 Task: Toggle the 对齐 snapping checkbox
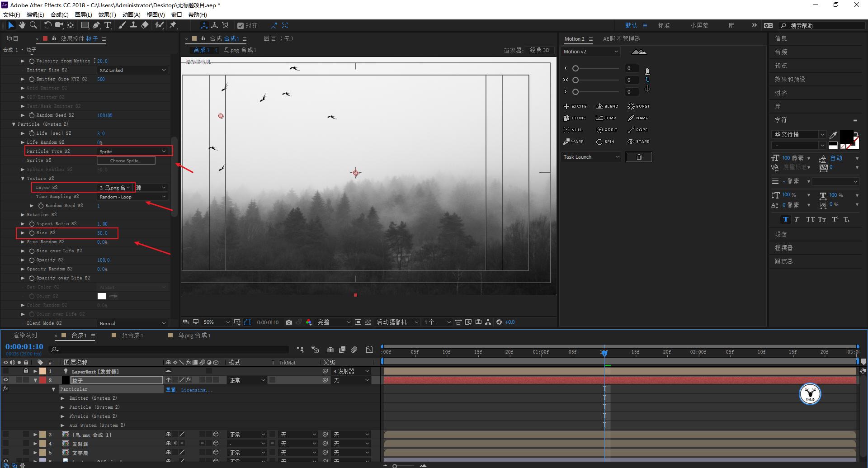coord(241,26)
